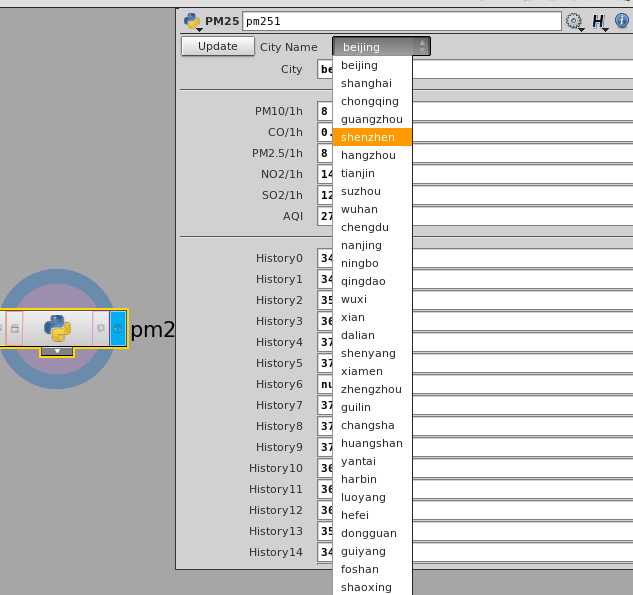Click the PM2.5/1h value field
The height and width of the screenshot is (595, 633).
coord(475,153)
